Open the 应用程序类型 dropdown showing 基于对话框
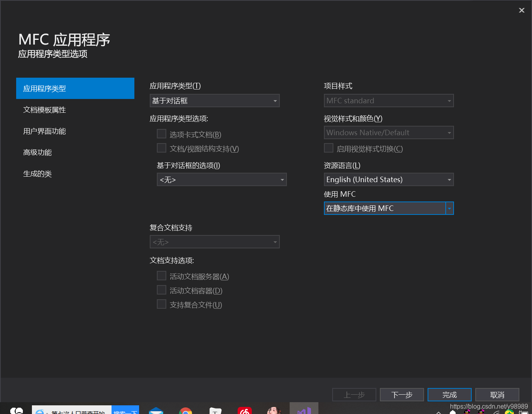The height and width of the screenshot is (414, 532). [215, 101]
